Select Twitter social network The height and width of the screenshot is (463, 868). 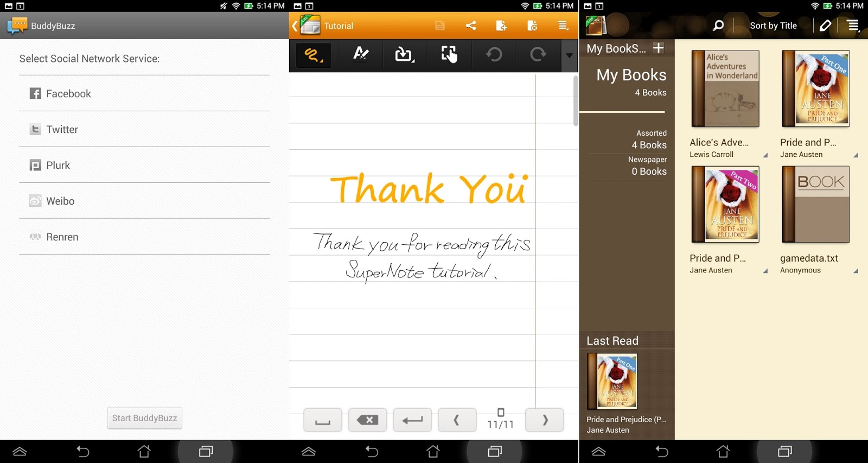pos(144,129)
